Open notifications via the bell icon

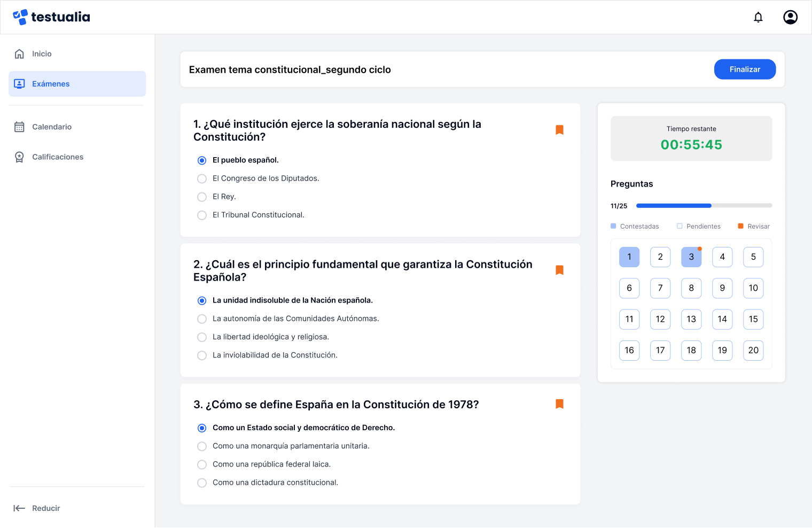(758, 17)
